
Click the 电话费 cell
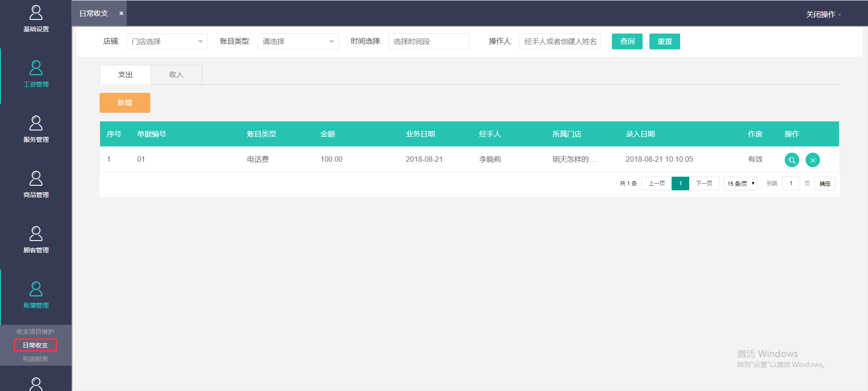pos(258,159)
